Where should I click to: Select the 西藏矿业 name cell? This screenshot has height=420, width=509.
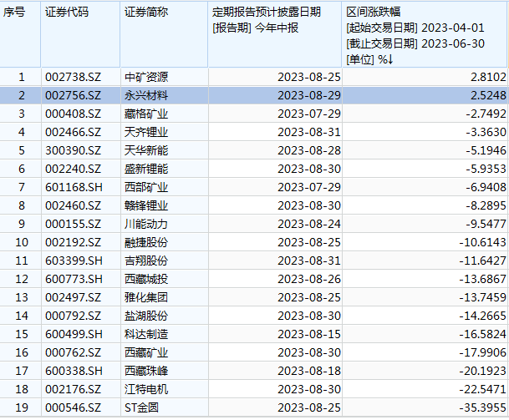coord(146,352)
